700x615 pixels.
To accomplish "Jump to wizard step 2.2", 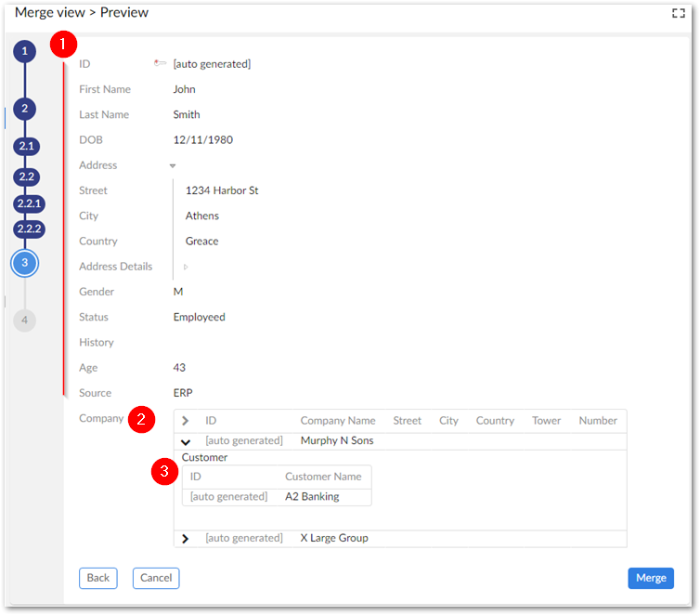I will click(x=26, y=177).
